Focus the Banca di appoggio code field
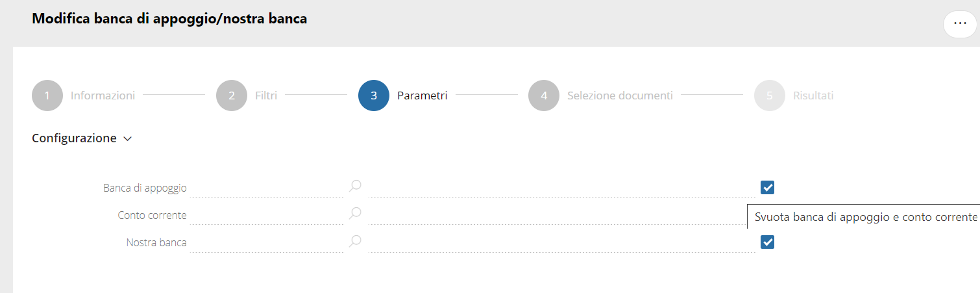 [x=267, y=188]
